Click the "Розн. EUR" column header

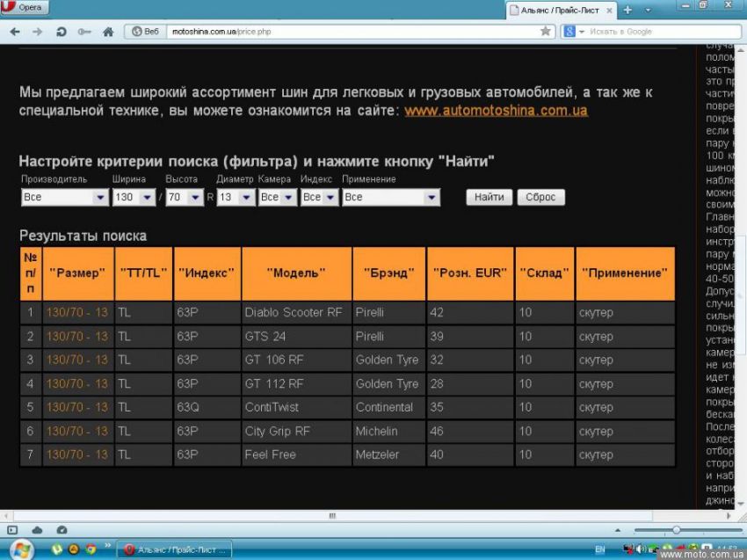click(x=471, y=273)
